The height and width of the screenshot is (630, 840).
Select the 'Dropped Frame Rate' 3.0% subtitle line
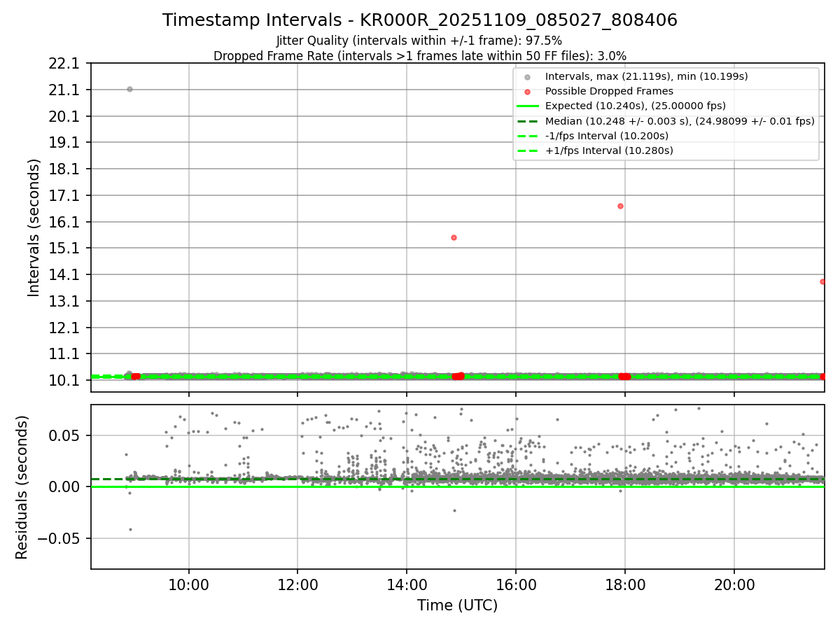pos(420,55)
